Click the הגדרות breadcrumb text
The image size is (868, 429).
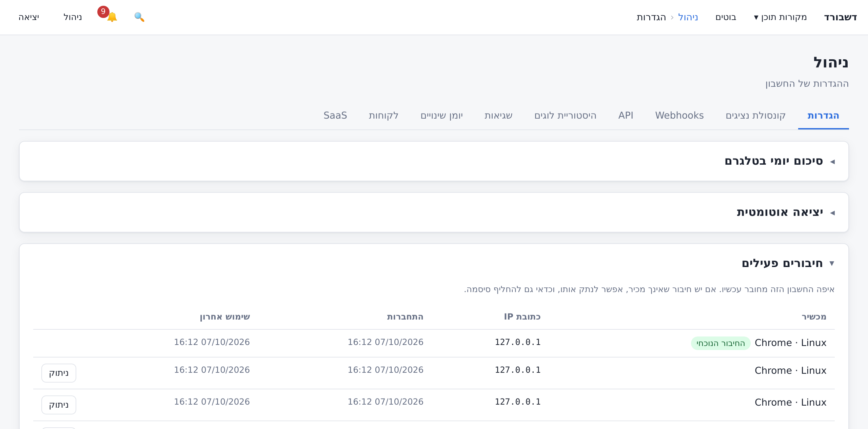651,17
